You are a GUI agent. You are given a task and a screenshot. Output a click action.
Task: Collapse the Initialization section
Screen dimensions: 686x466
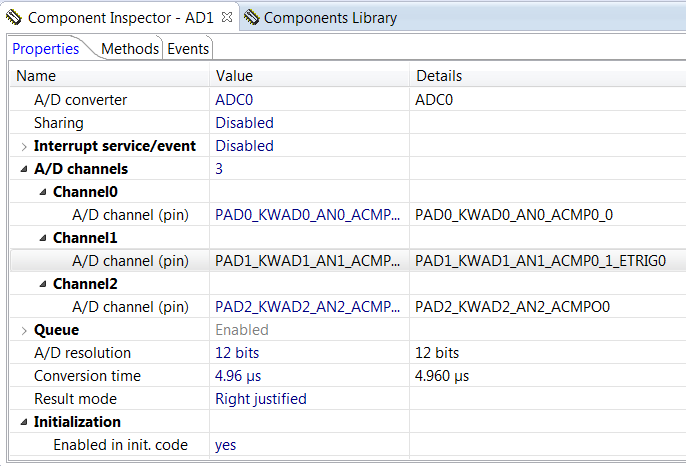pyautogui.click(x=24, y=422)
